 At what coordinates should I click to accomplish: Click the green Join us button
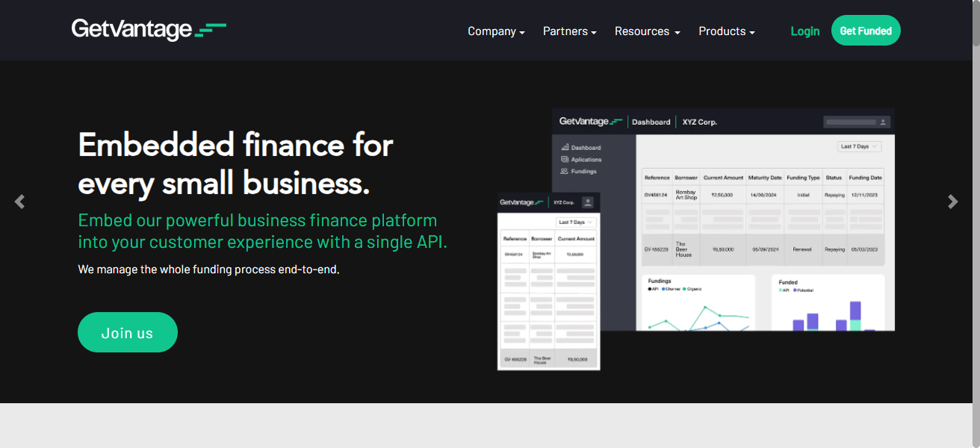(x=128, y=332)
